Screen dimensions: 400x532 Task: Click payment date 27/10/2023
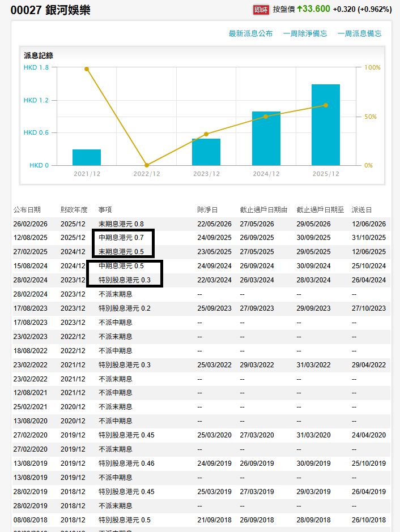369,308
